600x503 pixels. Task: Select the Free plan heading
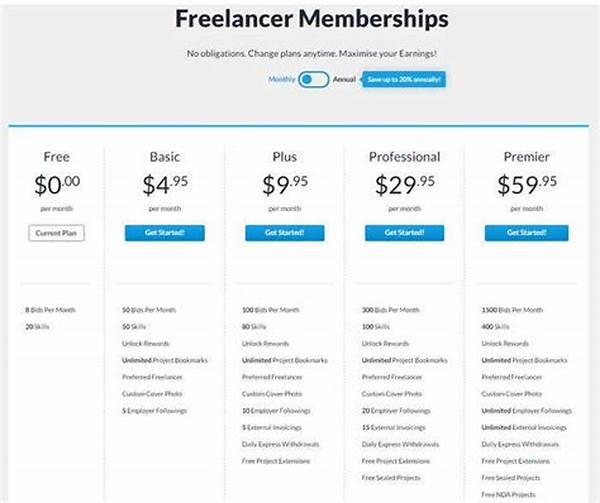pyautogui.click(x=57, y=157)
